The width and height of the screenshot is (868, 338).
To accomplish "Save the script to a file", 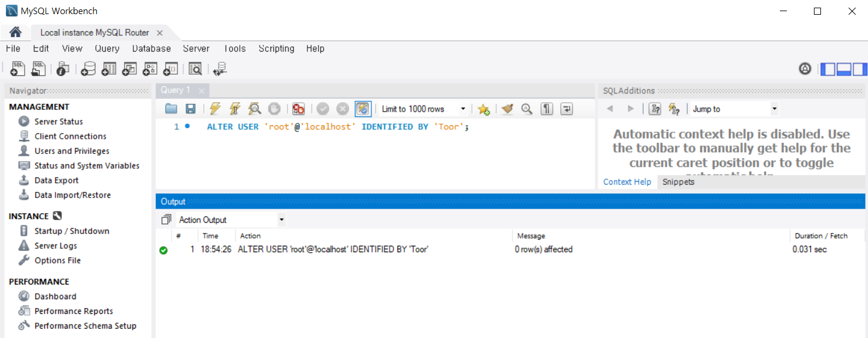I will [190, 109].
